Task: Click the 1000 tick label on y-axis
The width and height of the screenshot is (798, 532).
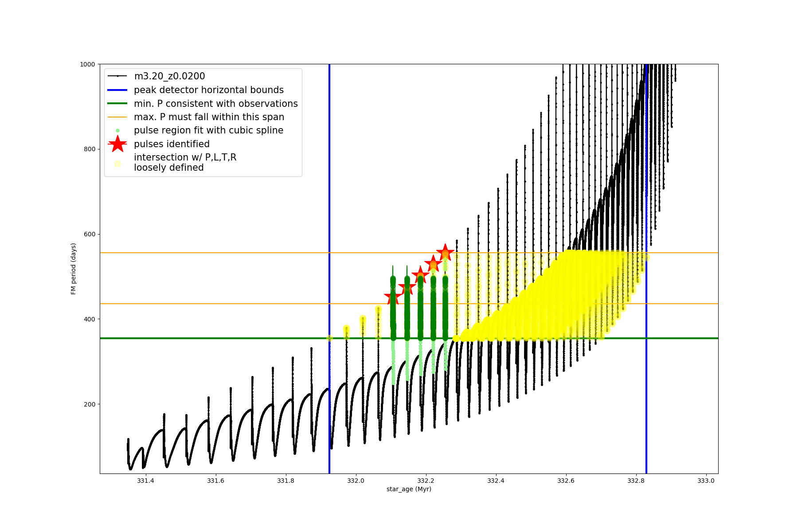Action: 87,64
